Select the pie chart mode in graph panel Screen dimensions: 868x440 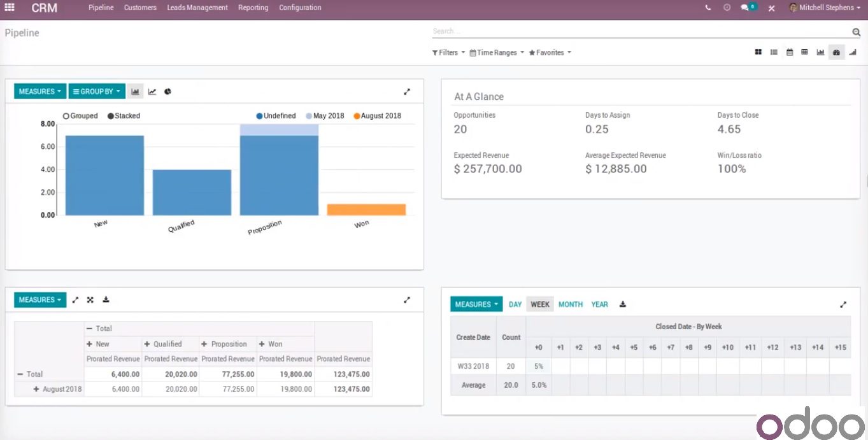tap(167, 91)
